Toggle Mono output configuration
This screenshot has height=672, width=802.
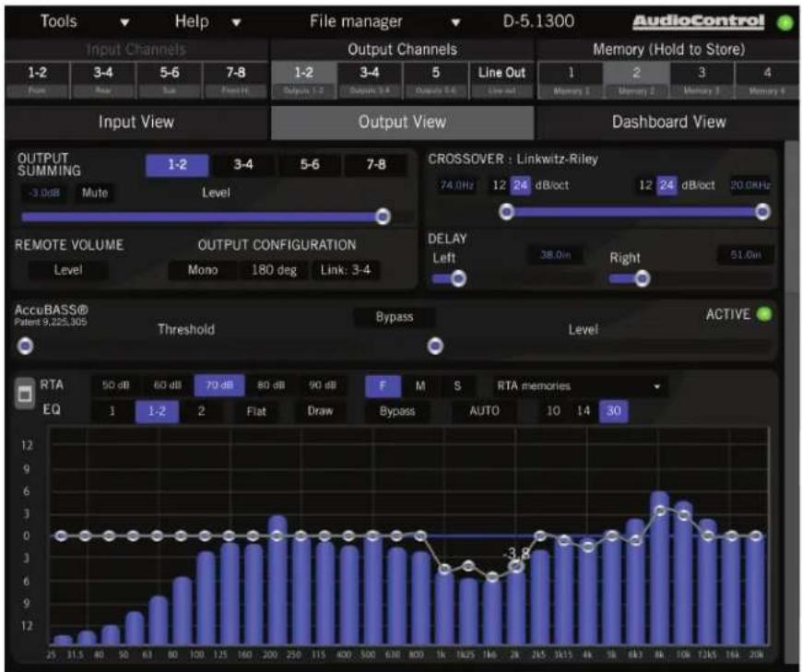tap(203, 269)
